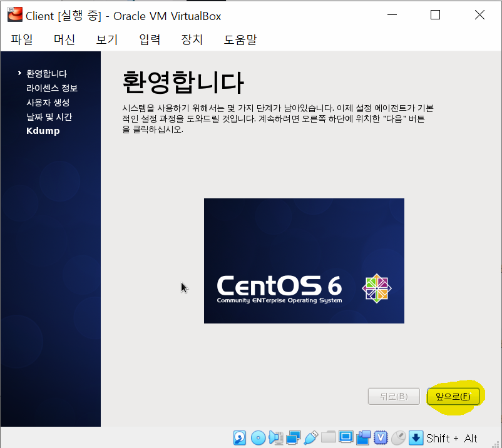Click the network adapters status icon
This screenshot has height=448, width=502.
pyautogui.click(x=294, y=438)
